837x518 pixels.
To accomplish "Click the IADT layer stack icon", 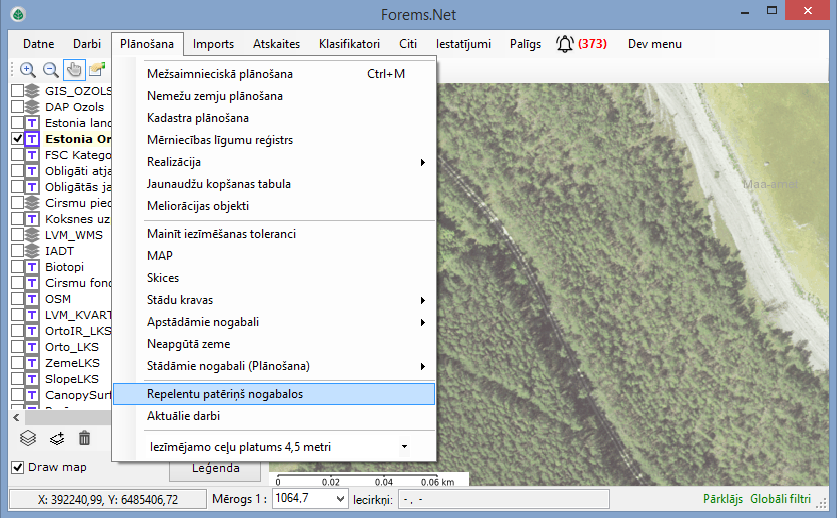I will (x=32, y=251).
